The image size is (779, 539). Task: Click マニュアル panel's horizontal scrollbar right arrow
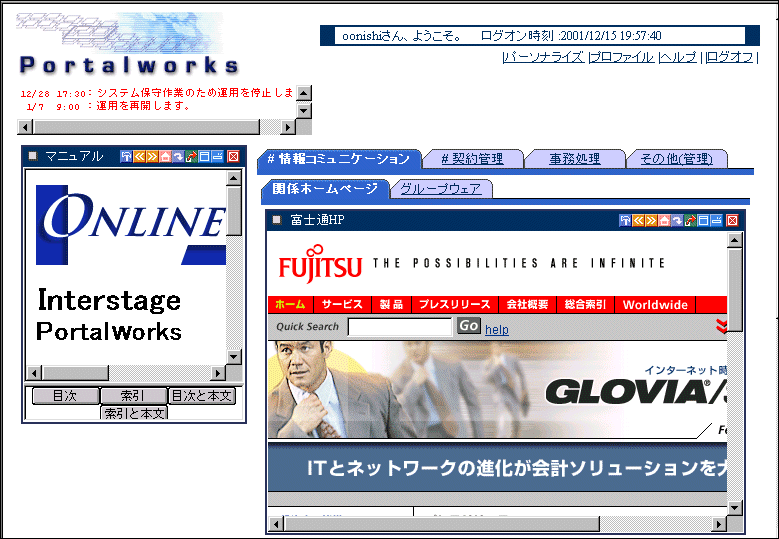(x=218, y=373)
